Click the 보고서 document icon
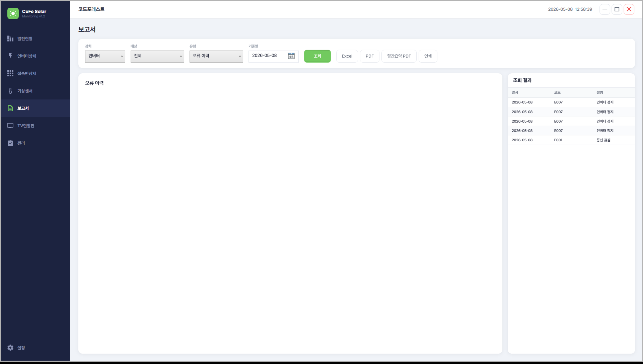This screenshot has height=364, width=643. 10,108
